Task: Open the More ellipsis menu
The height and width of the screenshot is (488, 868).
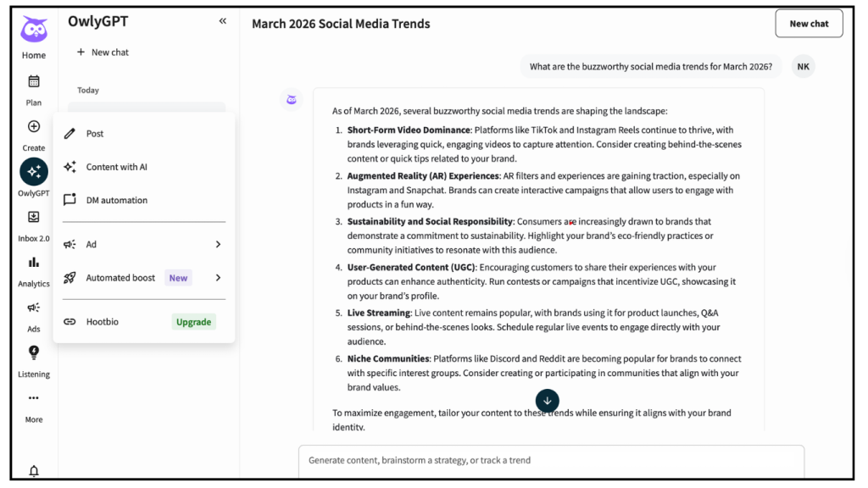Action: (34, 398)
